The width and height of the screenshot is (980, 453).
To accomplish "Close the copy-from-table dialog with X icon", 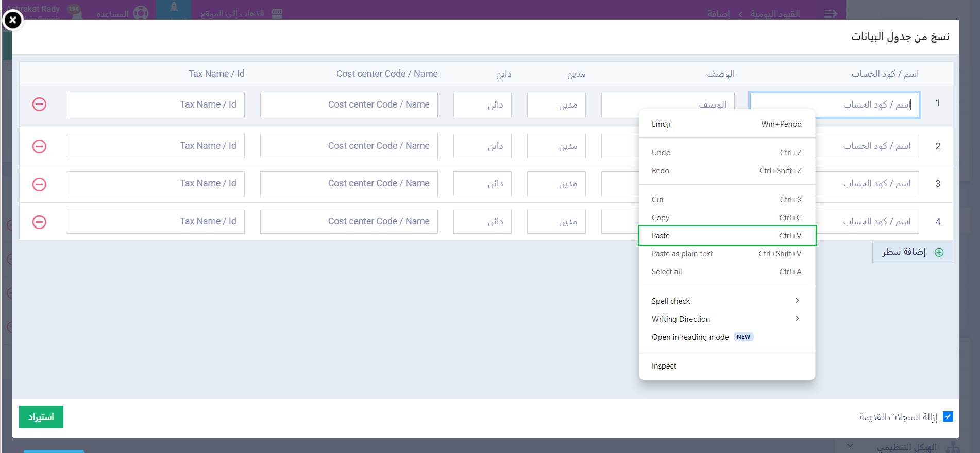I will (13, 21).
